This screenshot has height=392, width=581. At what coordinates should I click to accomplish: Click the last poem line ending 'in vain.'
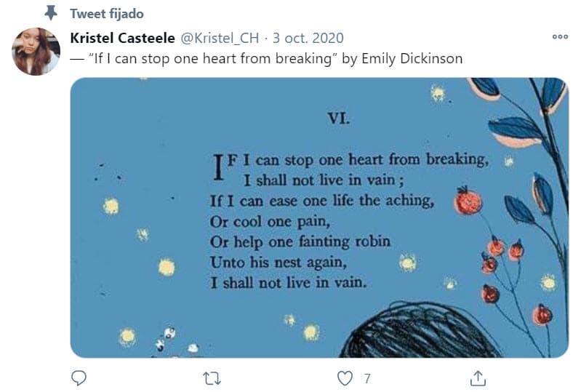tap(288, 282)
